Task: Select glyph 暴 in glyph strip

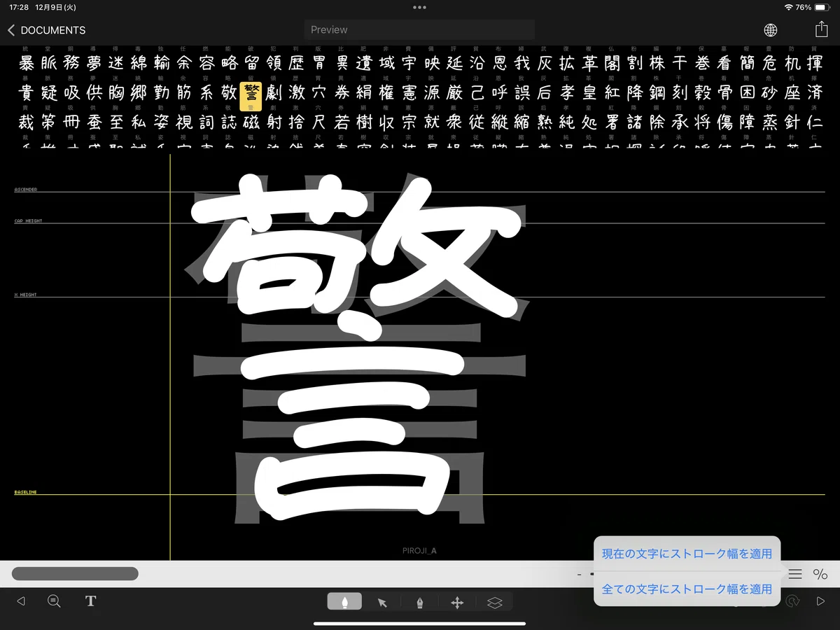Action: (26, 63)
